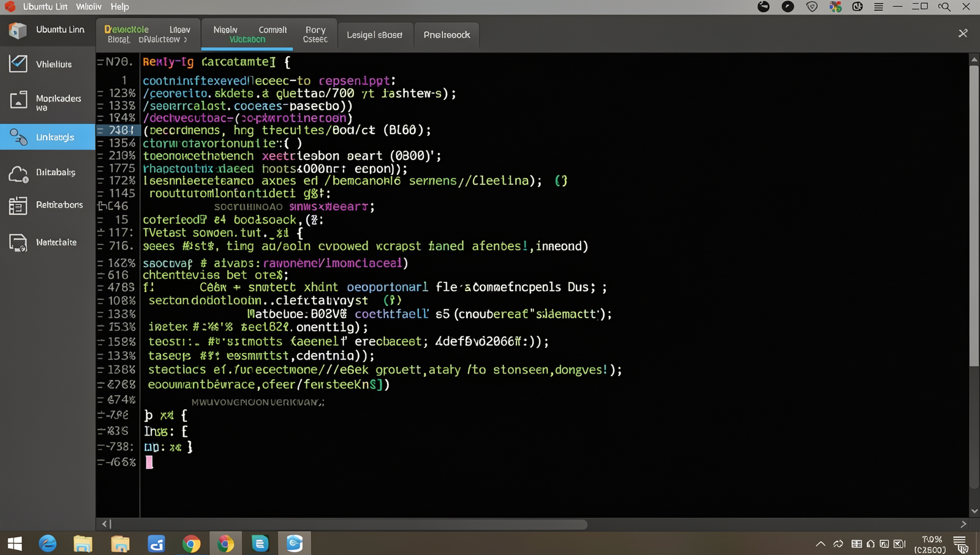This screenshot has width=980, height=555.
Task: Click the comment line MWUVONGNOONUERKWAN
Action: (258, 402)
